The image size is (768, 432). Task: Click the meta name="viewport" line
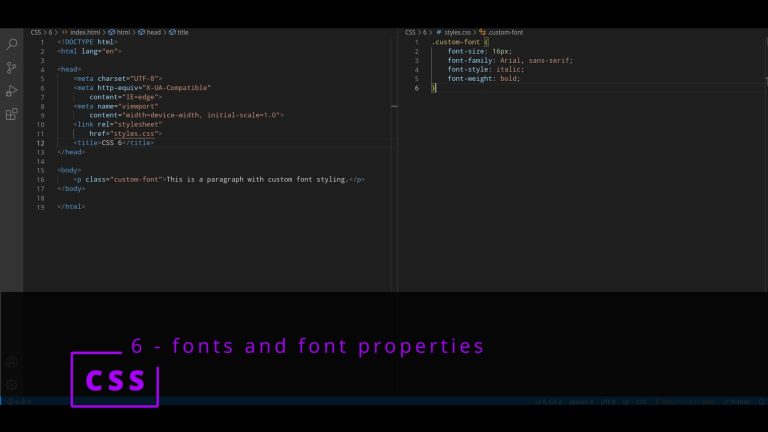point(116,106)
